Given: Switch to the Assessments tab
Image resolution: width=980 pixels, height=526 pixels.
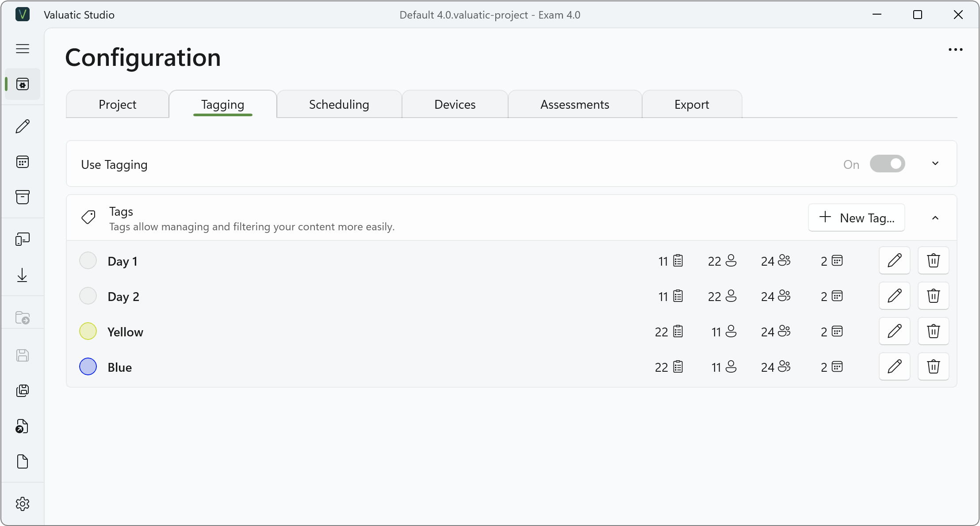Looking at the screenshot, I should coord(575,104).
